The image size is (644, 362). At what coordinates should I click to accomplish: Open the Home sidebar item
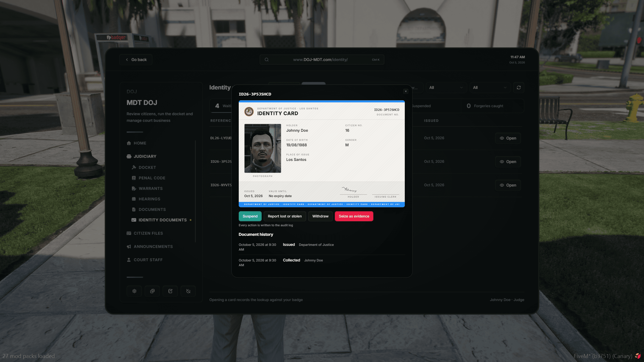click(x=140, y=143)
